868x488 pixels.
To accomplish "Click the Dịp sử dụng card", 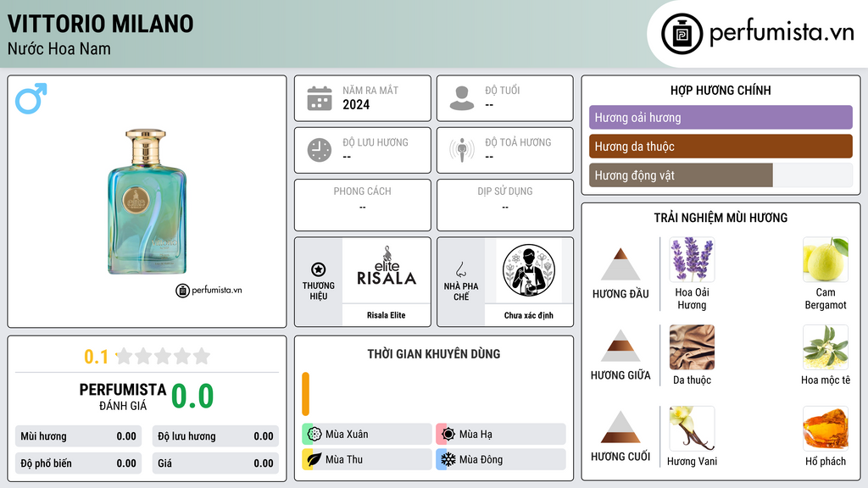I will coord(505,205).
